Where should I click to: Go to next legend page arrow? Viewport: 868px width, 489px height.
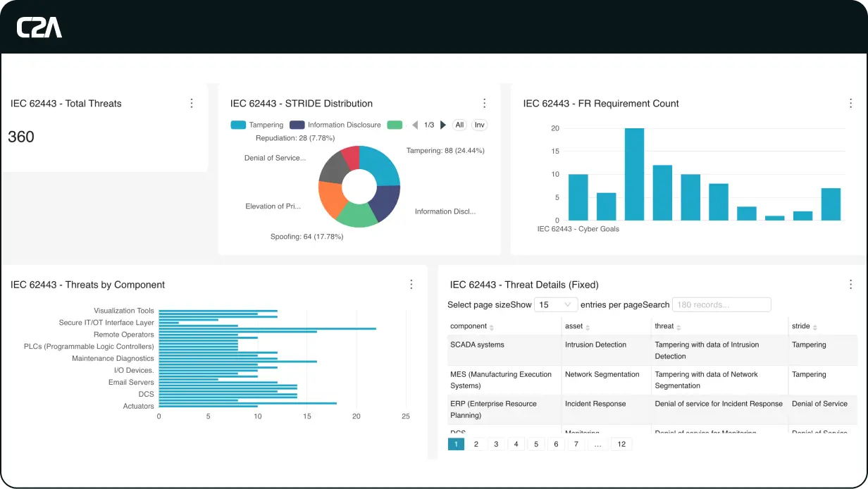pyautogui.click(x=443, y=125)
